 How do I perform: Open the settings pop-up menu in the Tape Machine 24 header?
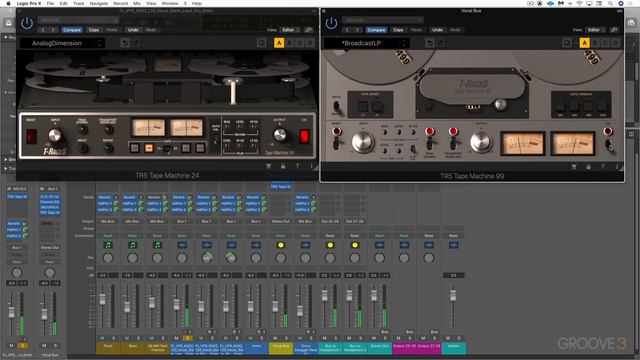pos(78,20)
